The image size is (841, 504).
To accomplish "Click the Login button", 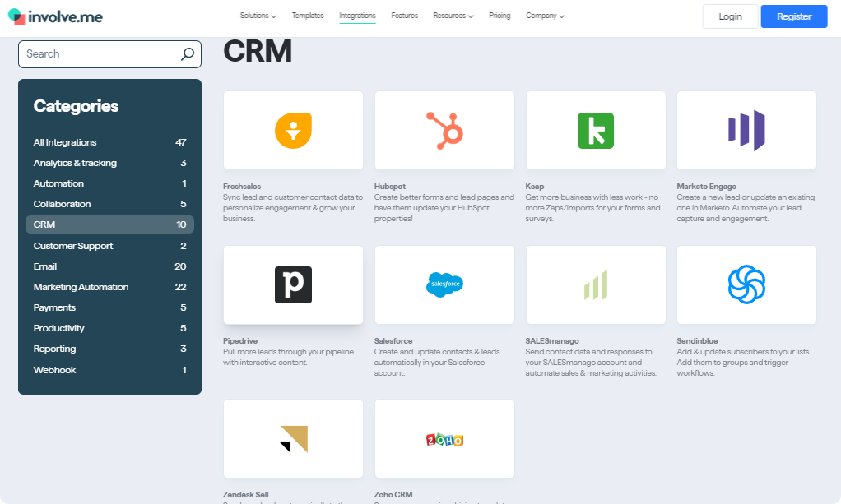I will pos(730,16).
